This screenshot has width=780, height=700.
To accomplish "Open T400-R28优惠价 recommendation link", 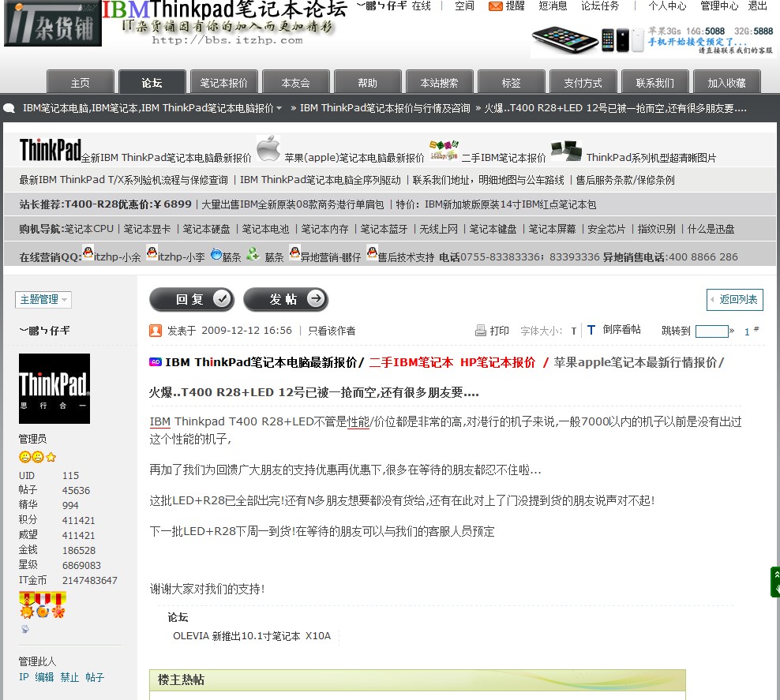I will (129, 204).
